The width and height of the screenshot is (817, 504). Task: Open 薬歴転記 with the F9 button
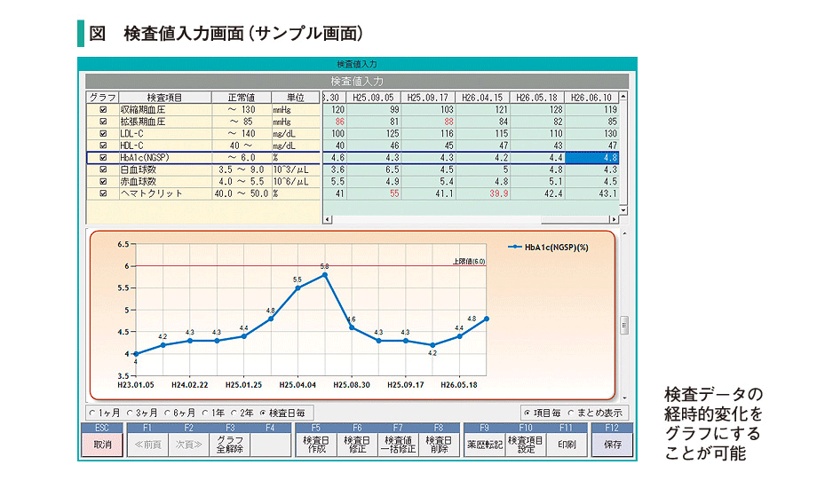tap(485, 444)
